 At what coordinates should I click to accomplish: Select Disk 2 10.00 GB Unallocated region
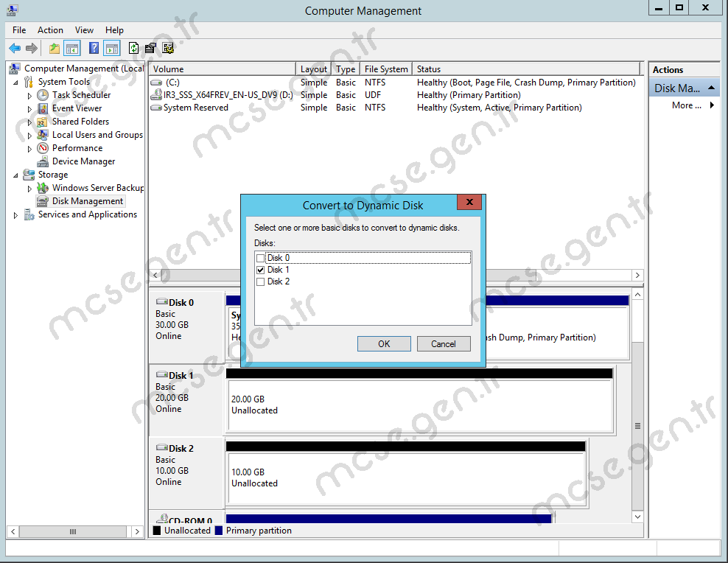pyautogui.click(x=406, y=478)
